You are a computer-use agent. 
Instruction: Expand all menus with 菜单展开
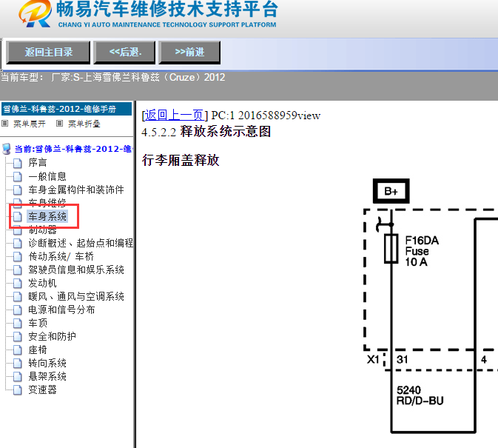(29, 124)
